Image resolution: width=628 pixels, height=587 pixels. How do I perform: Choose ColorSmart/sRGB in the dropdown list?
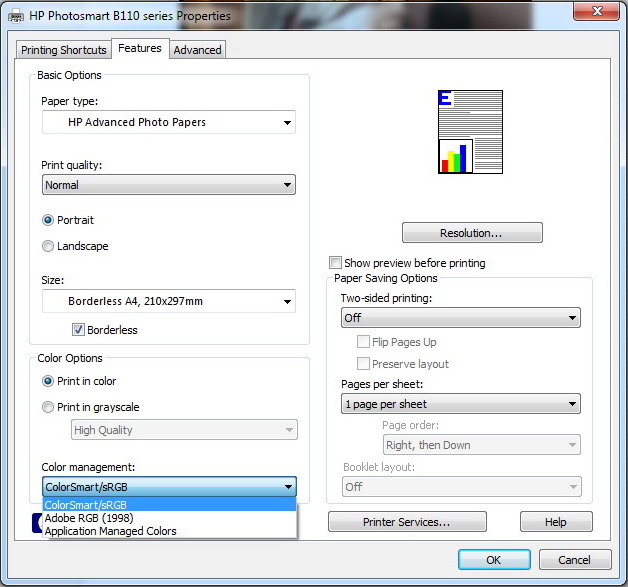(x=169, y=505)
